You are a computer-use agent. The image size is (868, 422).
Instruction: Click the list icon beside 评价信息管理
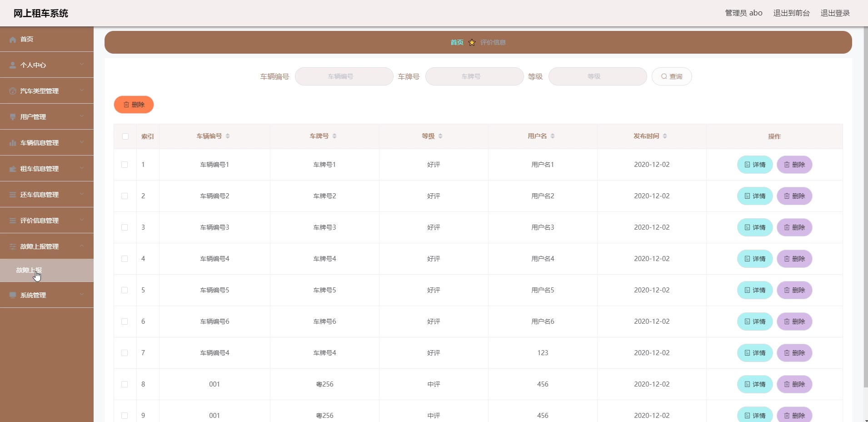13,221
